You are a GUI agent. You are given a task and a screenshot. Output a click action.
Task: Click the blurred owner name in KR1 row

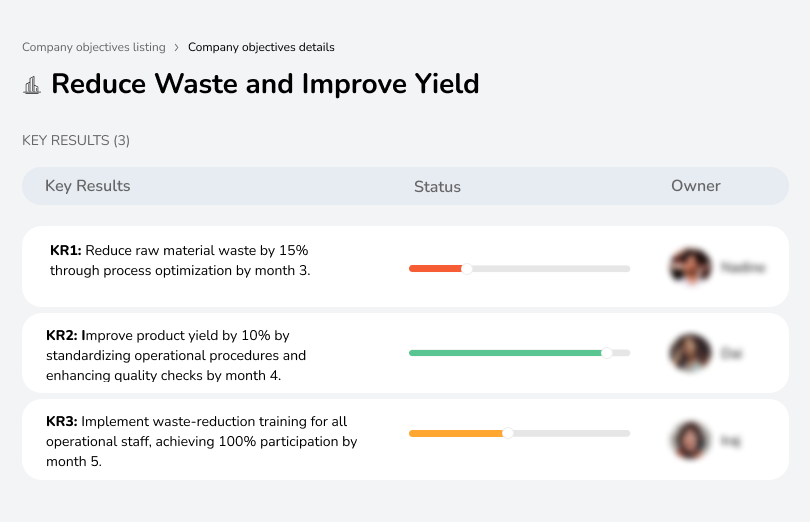click(743, 267)
